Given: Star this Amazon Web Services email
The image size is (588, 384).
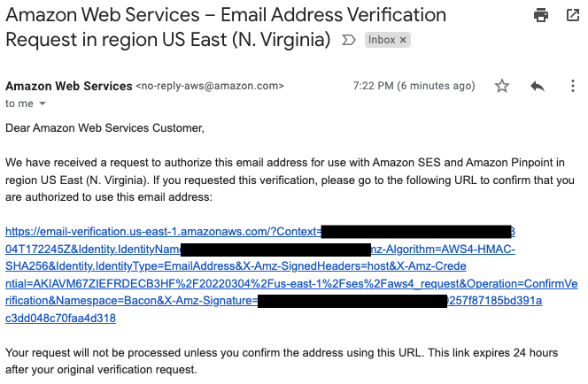Looking at the screenshot, I should tap(502, 86).
